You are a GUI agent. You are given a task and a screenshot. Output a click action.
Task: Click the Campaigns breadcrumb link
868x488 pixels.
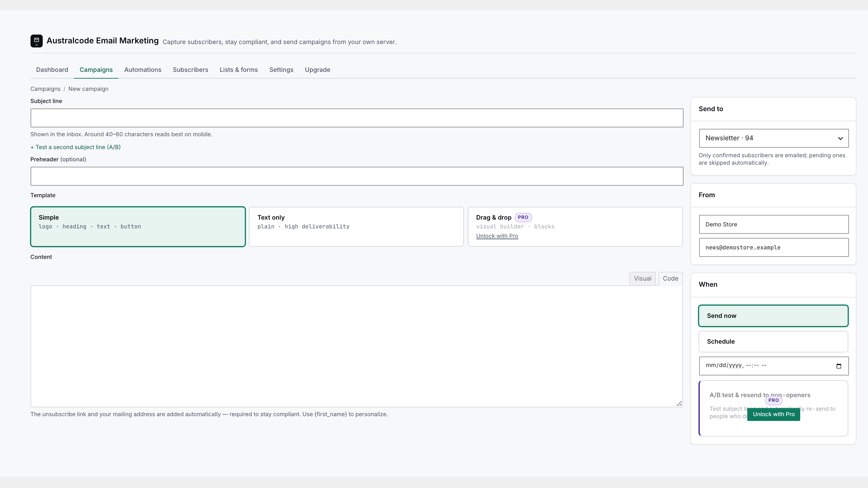click(45, 89)
